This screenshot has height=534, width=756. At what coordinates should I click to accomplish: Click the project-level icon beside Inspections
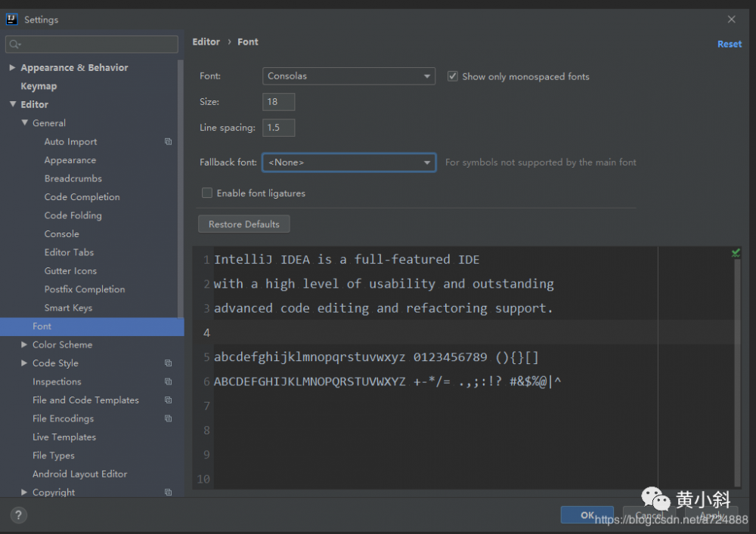pyautogui.click(x=168, y=381)
